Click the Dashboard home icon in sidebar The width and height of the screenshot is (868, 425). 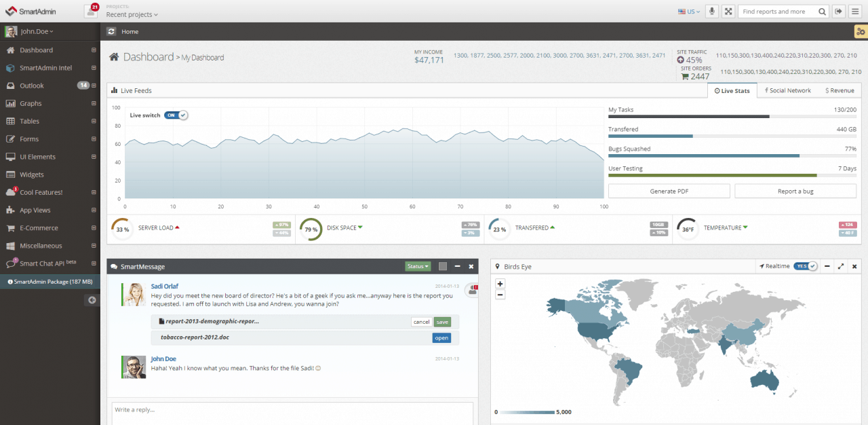click(10, 50)
